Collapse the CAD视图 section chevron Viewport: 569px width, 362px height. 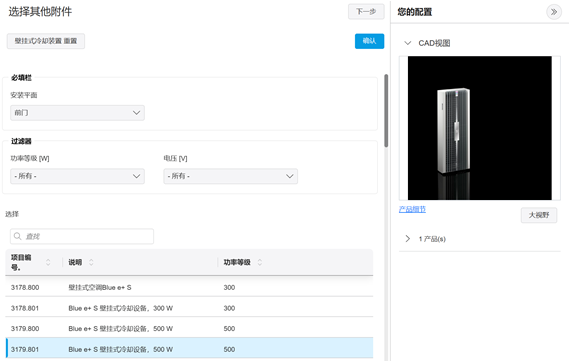click(408, 43)
